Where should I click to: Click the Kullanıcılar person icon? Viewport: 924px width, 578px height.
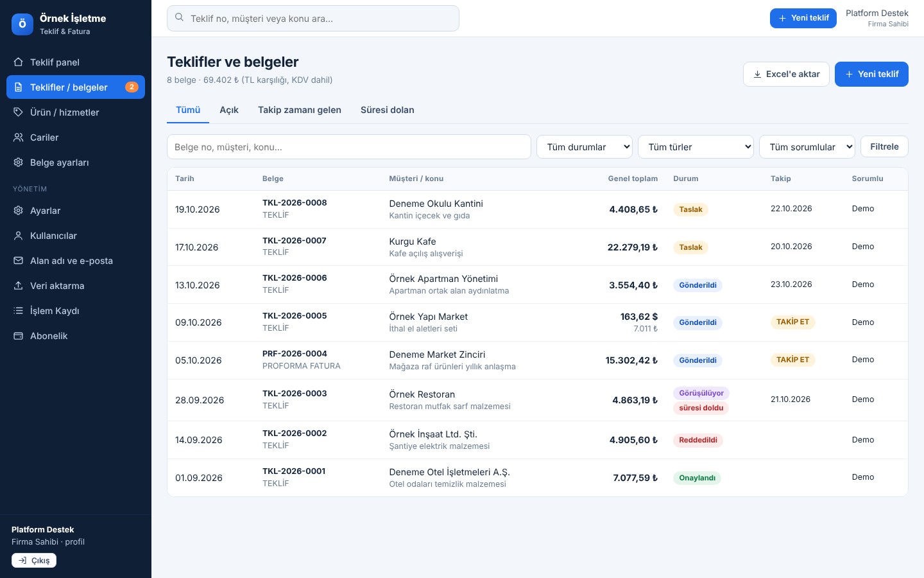click(19, 236)
